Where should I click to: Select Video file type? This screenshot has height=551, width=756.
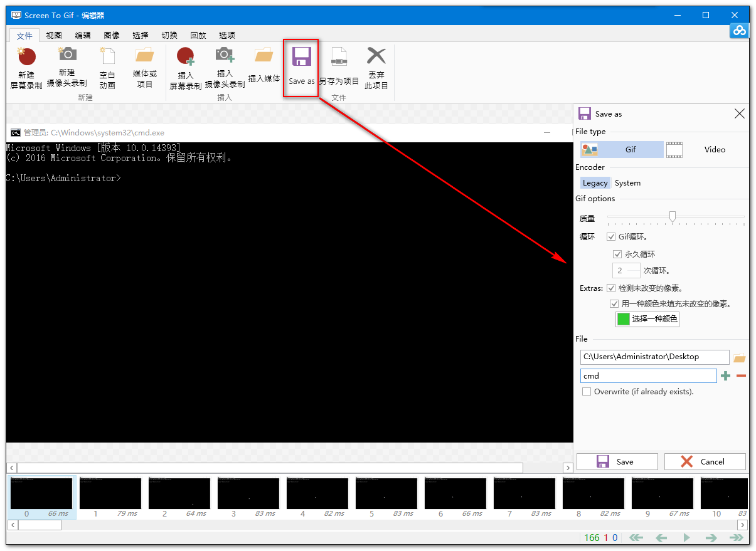point(706,149)
